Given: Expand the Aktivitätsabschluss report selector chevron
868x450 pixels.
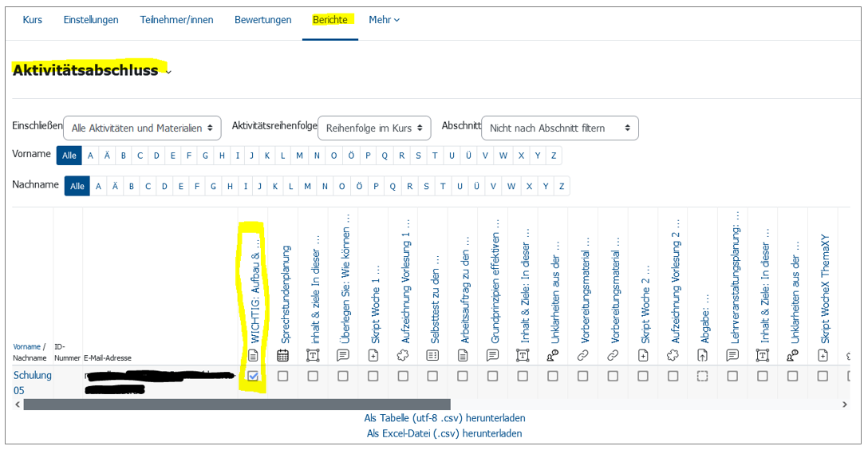Looking at the screenshot, I should [x=169, y=72].
